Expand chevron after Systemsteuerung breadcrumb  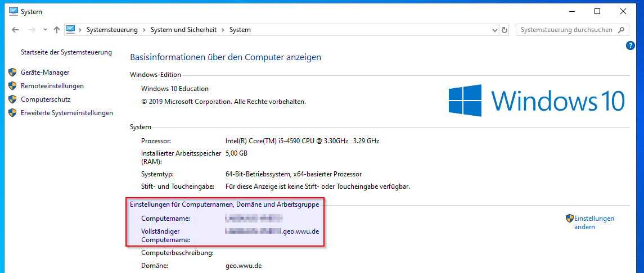(x=145, y=30)
